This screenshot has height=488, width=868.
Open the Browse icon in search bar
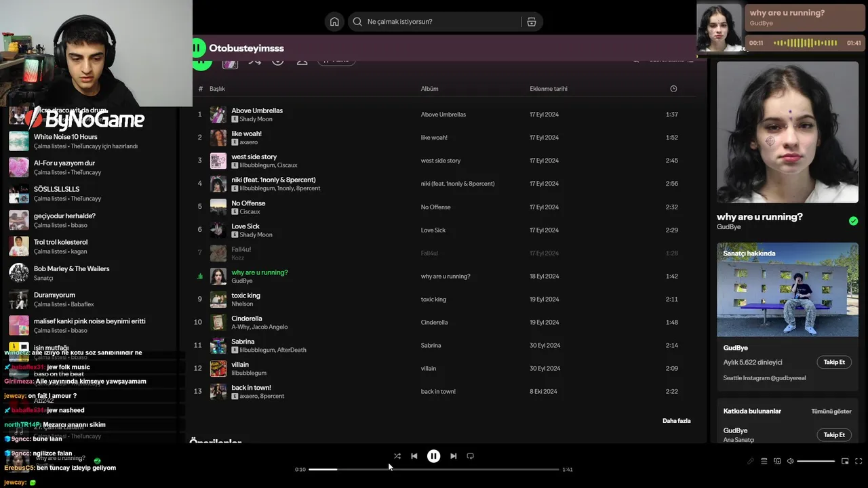(x=532, y=22)
